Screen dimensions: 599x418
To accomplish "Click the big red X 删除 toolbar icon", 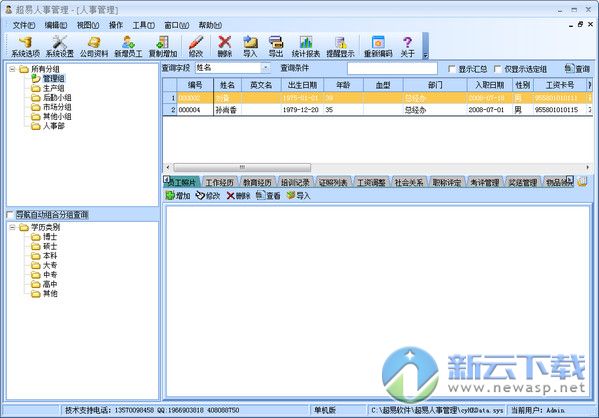I will pyautogui.click(x=225, y=47).
